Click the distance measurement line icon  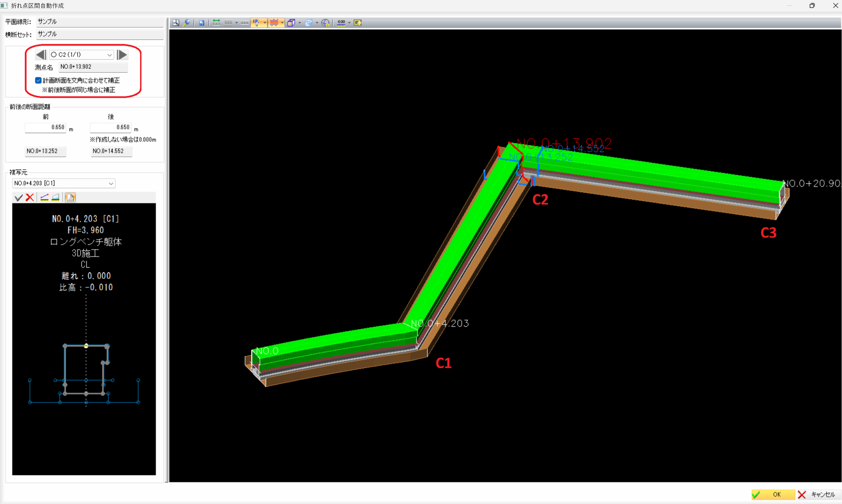pos(44,198)
